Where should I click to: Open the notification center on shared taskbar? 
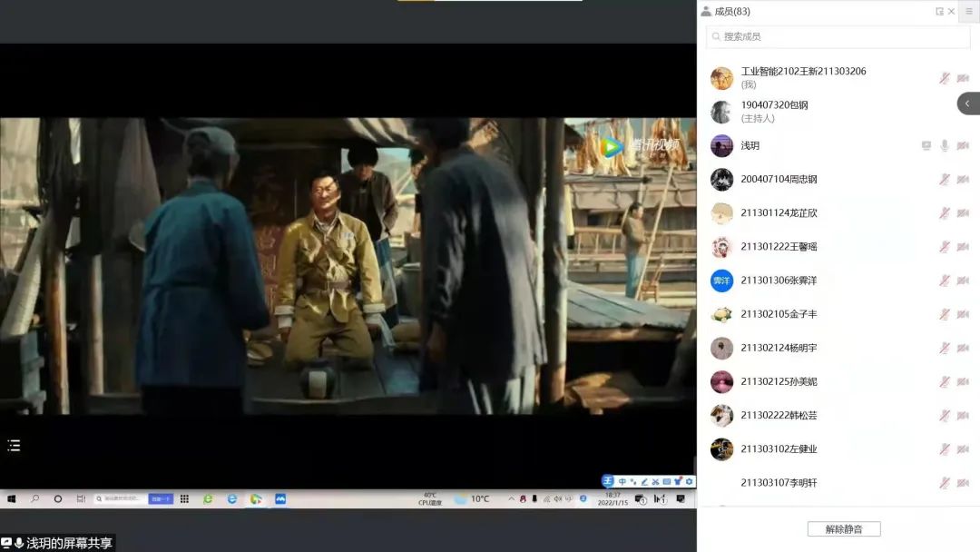coord(681,498)
